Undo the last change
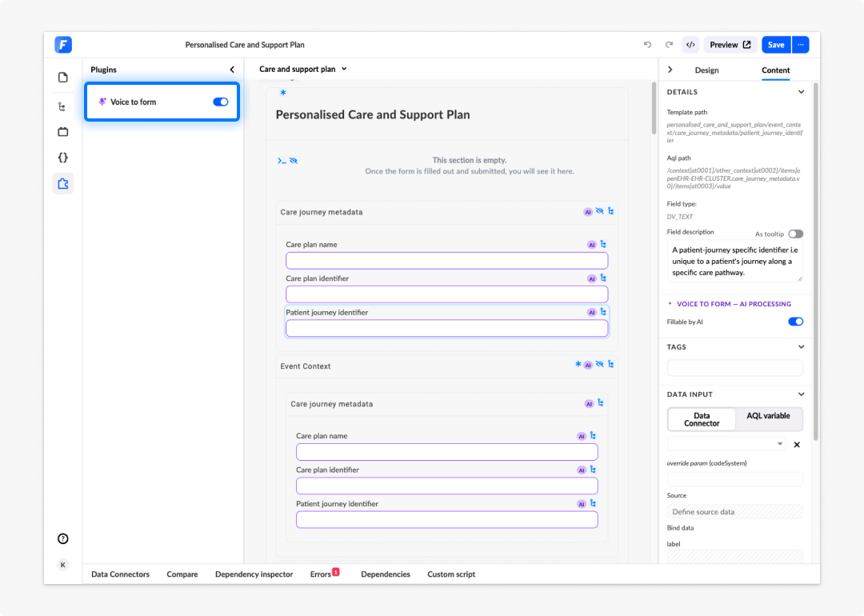Screen dimensions: 864x616 [x=647, y=45]
